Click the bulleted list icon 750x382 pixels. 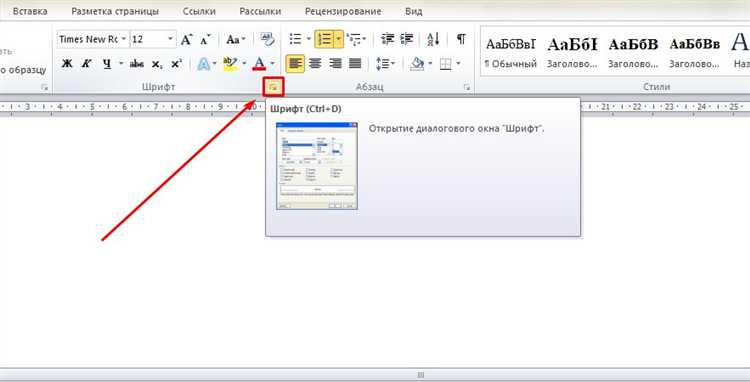[x=296, y=39]
